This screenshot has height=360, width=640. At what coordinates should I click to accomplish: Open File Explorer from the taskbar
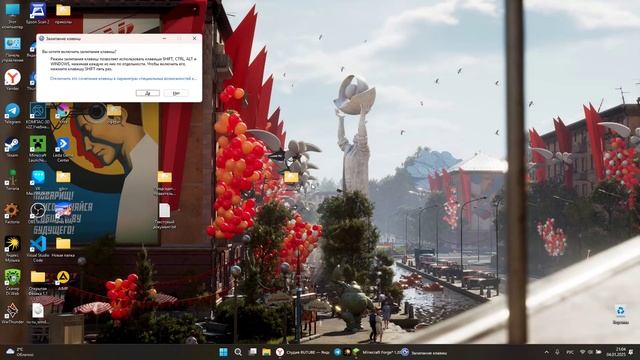(x=266, y=352)
